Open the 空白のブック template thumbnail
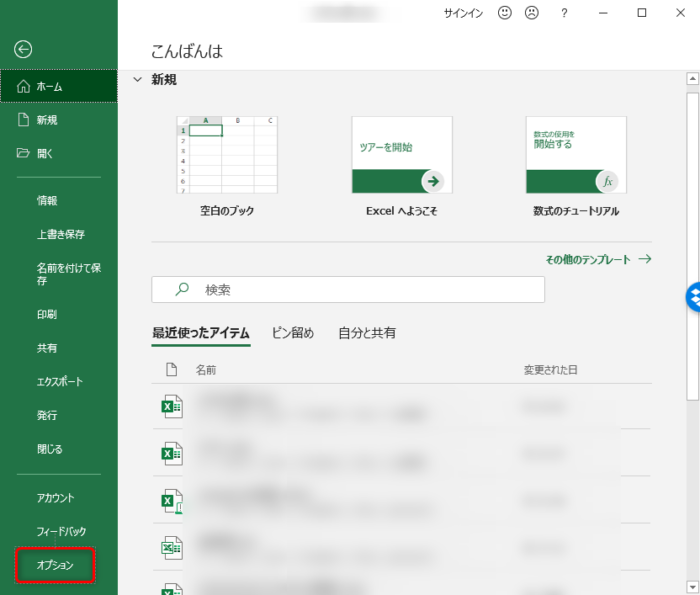The height and width of the screenshot is (595, 700). 227,155
